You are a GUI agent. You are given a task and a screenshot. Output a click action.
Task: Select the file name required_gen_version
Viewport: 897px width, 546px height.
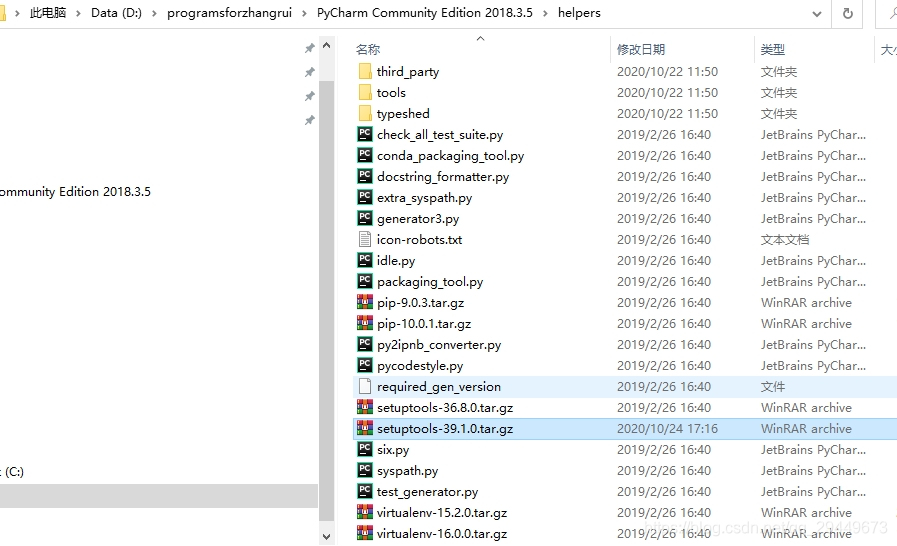click(439, 387)
